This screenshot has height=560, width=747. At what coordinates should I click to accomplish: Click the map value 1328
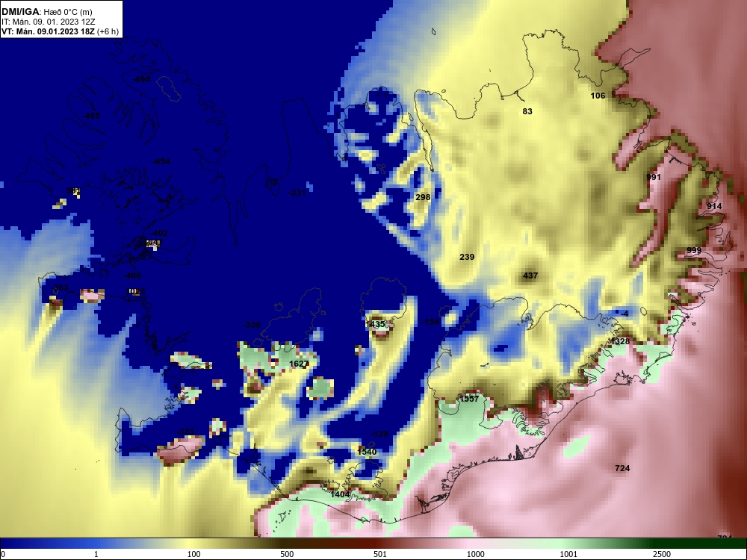pyautogui.click(x=620, y=341)
